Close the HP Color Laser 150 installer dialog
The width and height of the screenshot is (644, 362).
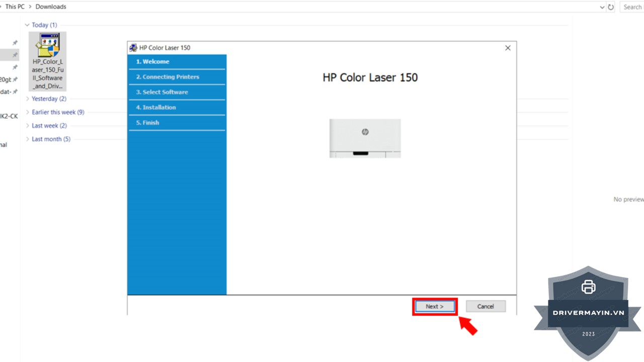(508, 48)
